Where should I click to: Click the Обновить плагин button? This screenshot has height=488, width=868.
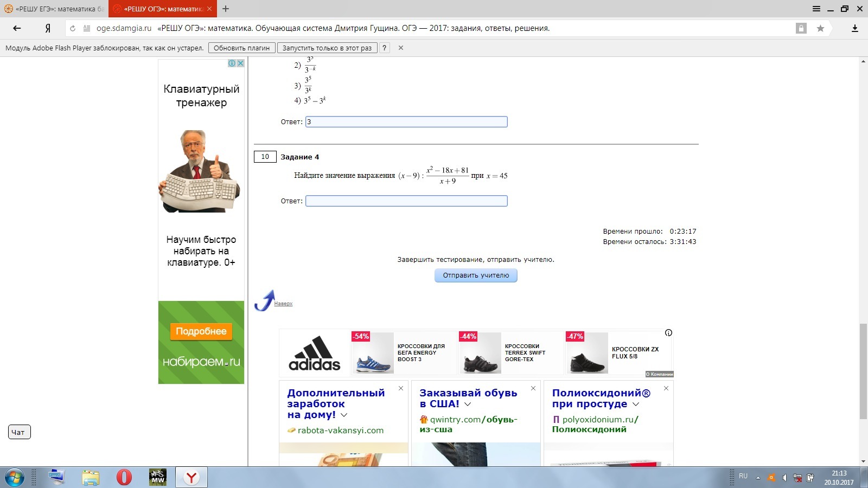pos(241,48)
